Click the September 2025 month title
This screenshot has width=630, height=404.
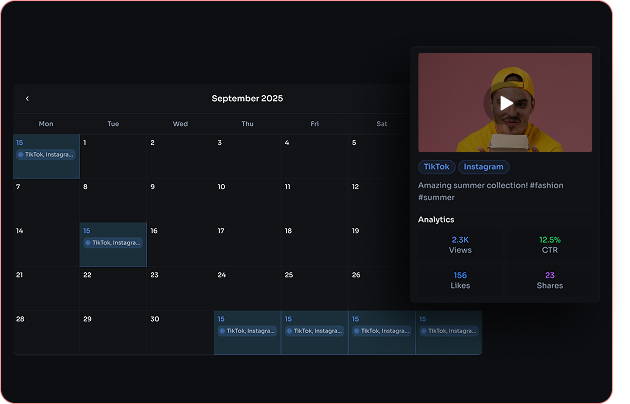[x=247, y=99]
